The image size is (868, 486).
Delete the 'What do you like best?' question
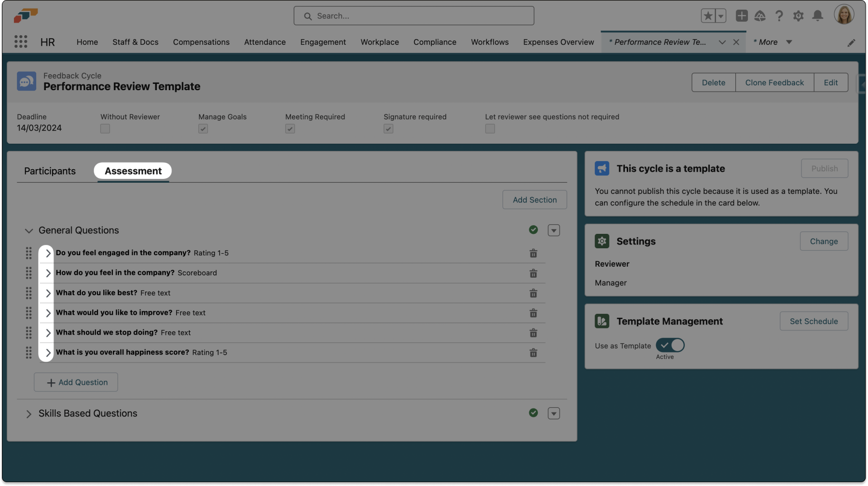pos(533,293)
